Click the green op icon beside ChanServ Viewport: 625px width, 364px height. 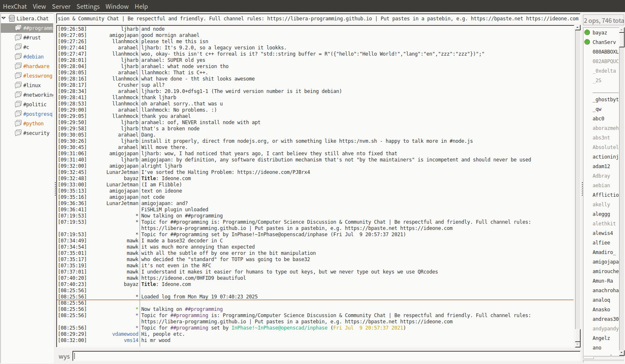tap(587, 42)
